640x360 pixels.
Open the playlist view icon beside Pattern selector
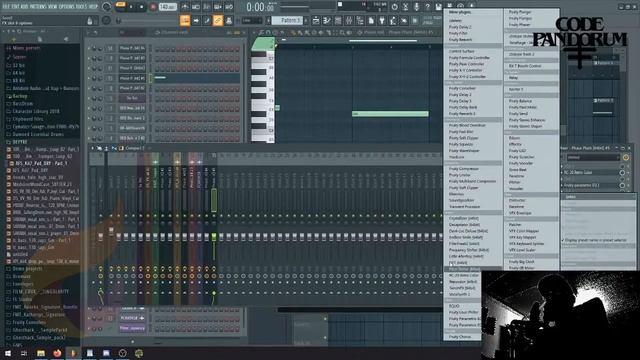[316, 20]
